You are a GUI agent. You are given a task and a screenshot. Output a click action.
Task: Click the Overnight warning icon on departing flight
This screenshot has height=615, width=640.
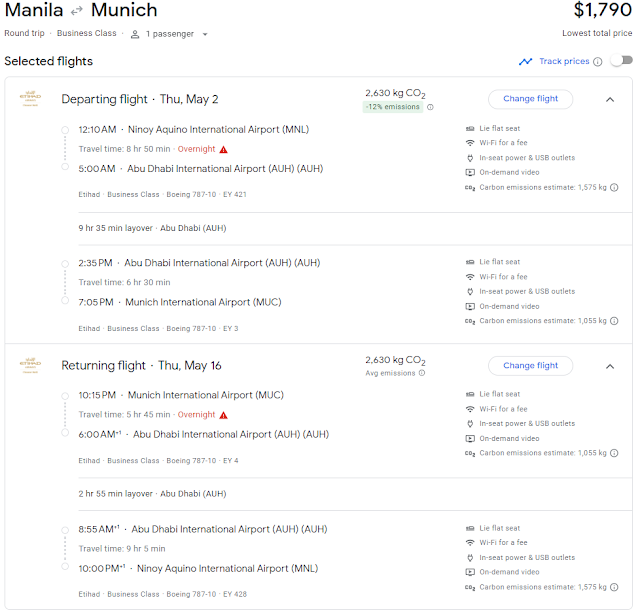coord(224,149)
